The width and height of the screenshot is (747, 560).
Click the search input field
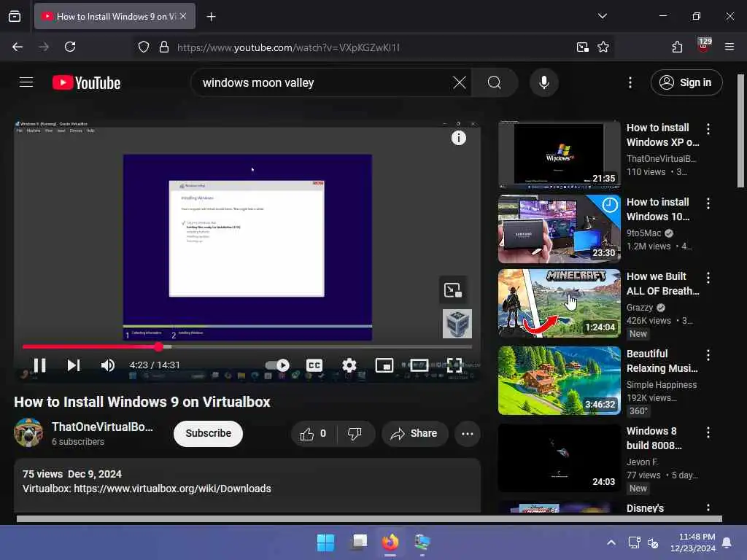pyautogui.click(x=324, y=82)
